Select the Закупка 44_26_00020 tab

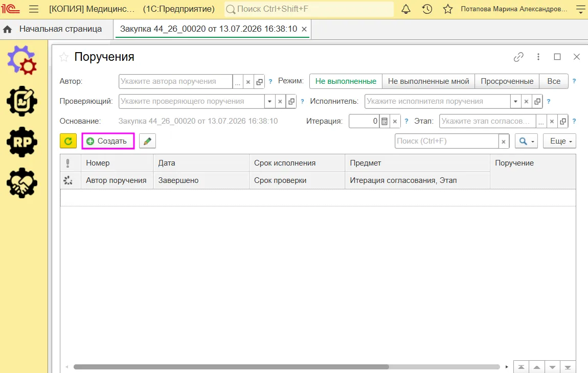(x=209, y=29)
